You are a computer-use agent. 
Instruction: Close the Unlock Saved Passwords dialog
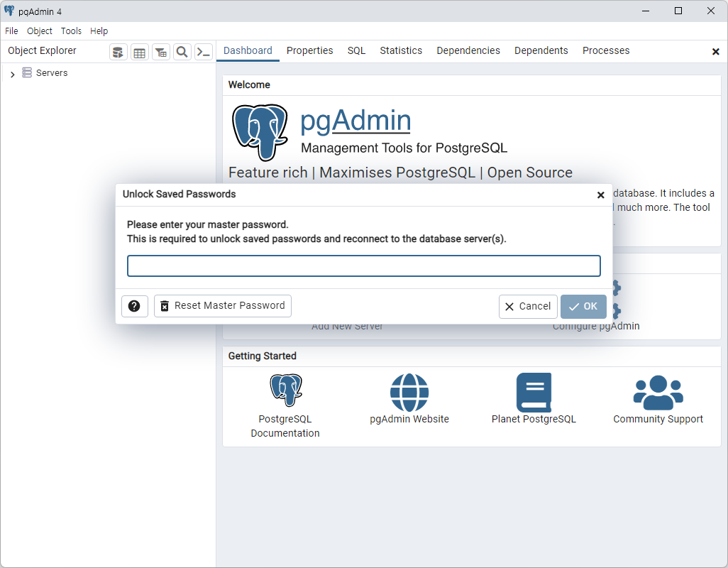(x=600, y=195)
